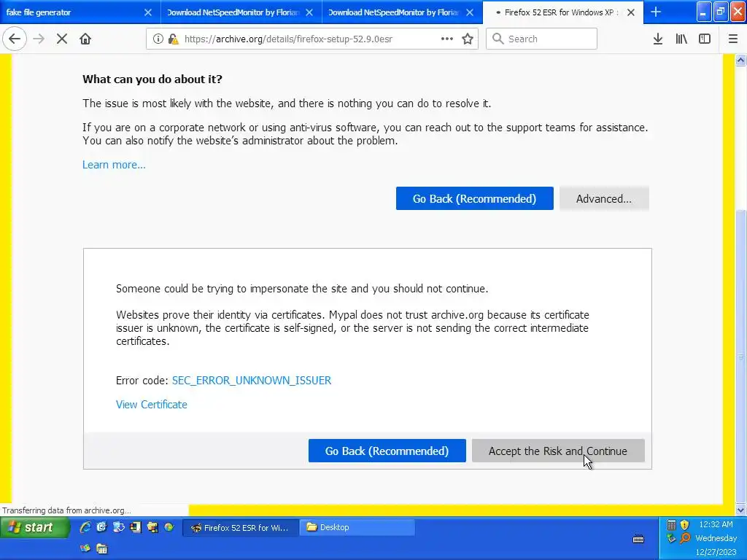Close the second NetSpeedMonitor tab
747x560 pixels.
tap(470, 12)
